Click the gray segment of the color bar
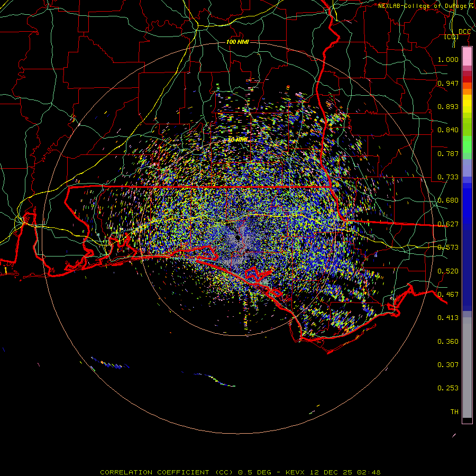This screenshot has width=476, height=476. pos(467,368)
